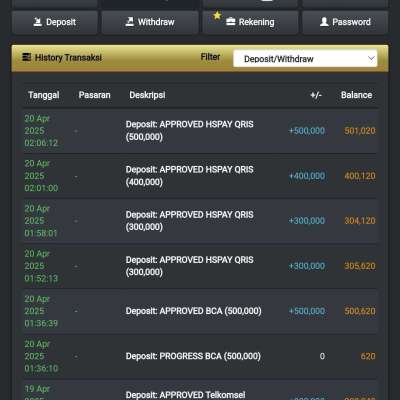Viewport: 400px width, 400px height.
Task: Expand filter using the chevron arrow
Action: point(371,59)
